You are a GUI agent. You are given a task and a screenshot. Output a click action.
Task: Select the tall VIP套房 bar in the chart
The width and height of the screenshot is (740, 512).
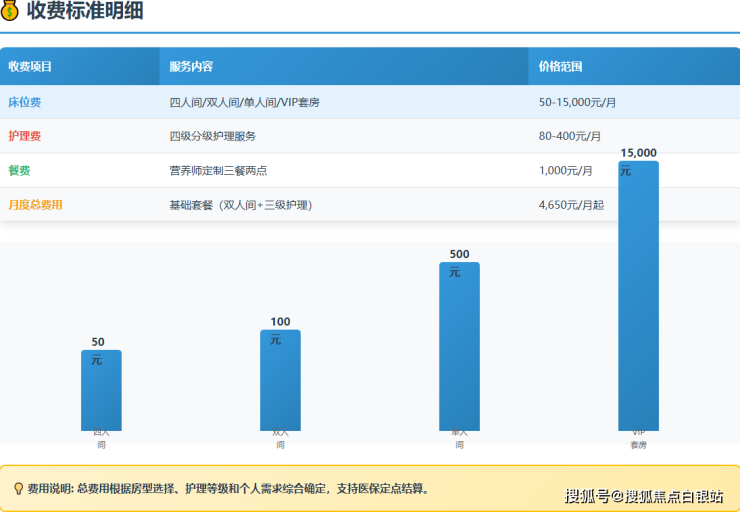tap(638, 300)
